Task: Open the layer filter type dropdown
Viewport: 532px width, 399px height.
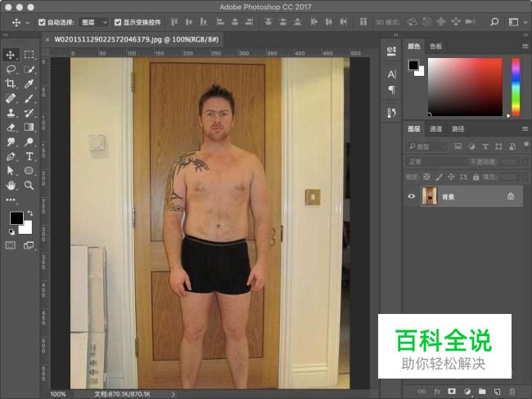Action: point(426,147)
